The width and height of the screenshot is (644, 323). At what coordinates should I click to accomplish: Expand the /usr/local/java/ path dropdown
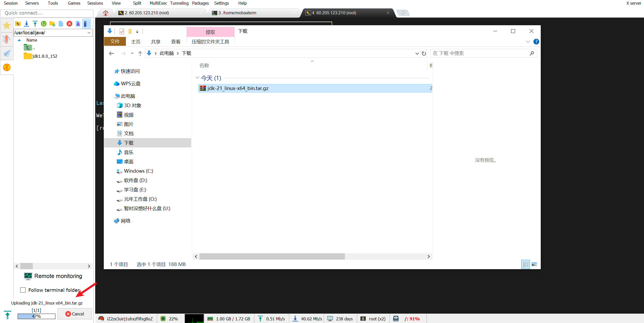click(x=89, y=33)
